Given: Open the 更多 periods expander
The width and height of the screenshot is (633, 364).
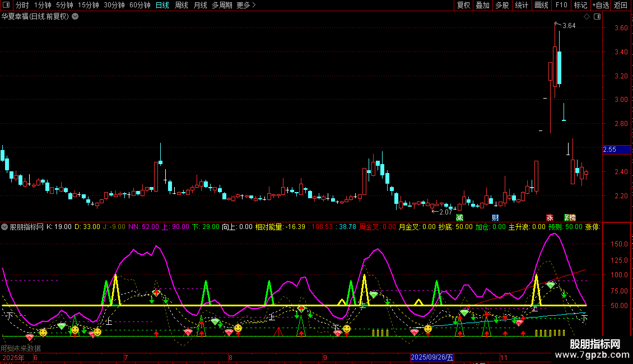Looking at the screenshot, I should point(246,5).
